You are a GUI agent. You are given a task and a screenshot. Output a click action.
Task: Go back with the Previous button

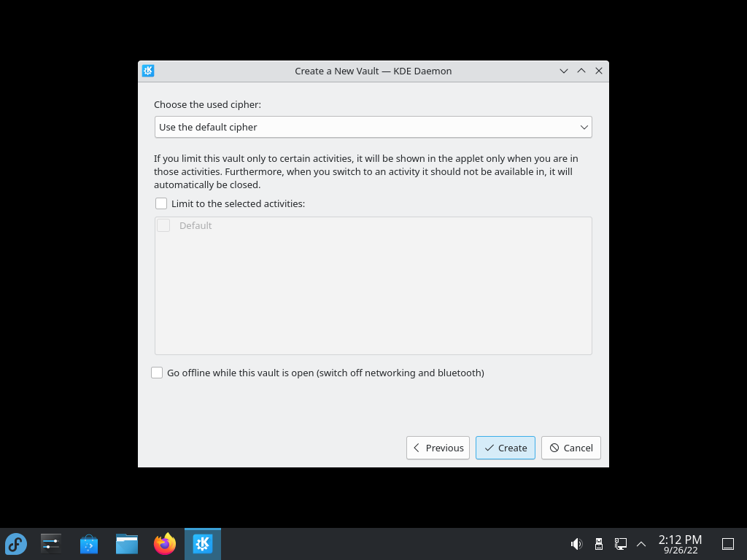(438, 448)
